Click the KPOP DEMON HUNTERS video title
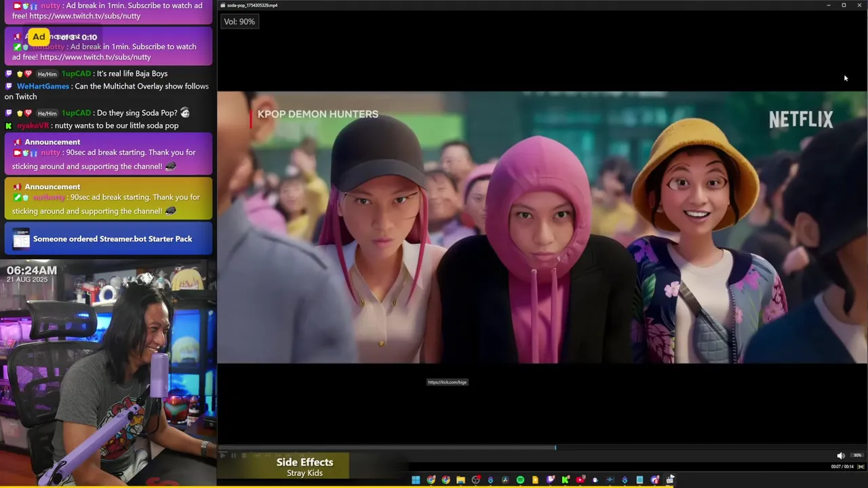This screenshot has height=488, width=868. (318, 114)
